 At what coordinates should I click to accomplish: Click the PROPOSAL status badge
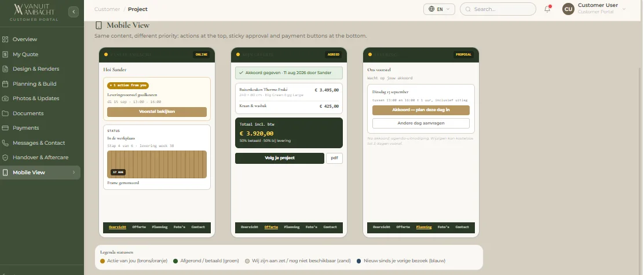click(x=464, y=54)
